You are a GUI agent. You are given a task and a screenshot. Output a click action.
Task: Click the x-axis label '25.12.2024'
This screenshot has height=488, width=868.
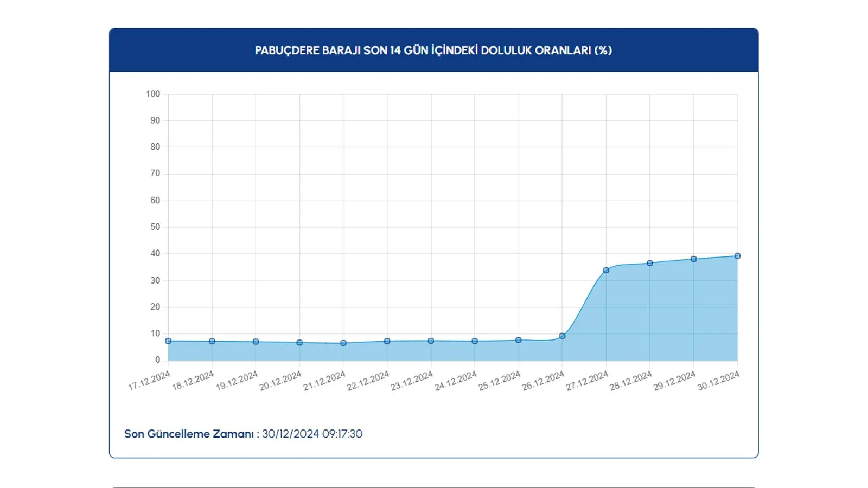click(500, 381)
